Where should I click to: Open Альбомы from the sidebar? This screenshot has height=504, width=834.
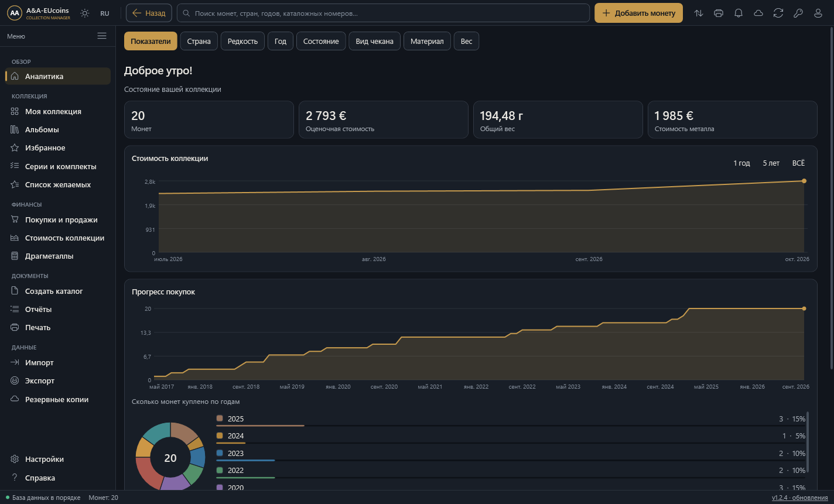(x=58, y=129)
